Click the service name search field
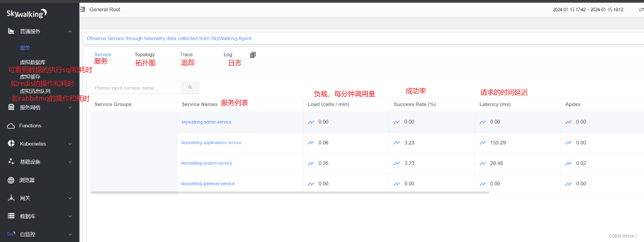The width and height of the screenshot is (644, 242). coord(136,88)
